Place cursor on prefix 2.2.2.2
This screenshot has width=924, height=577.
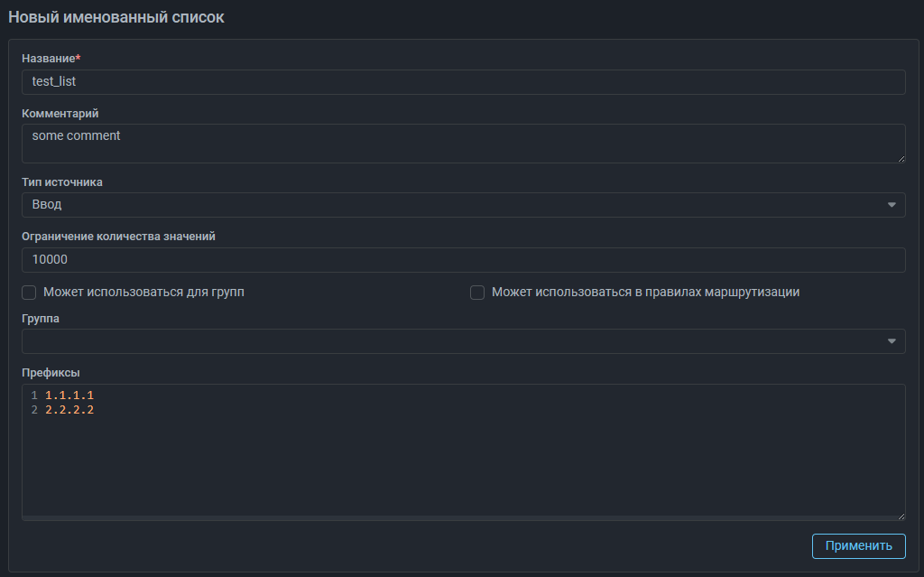tap(69, 410)
